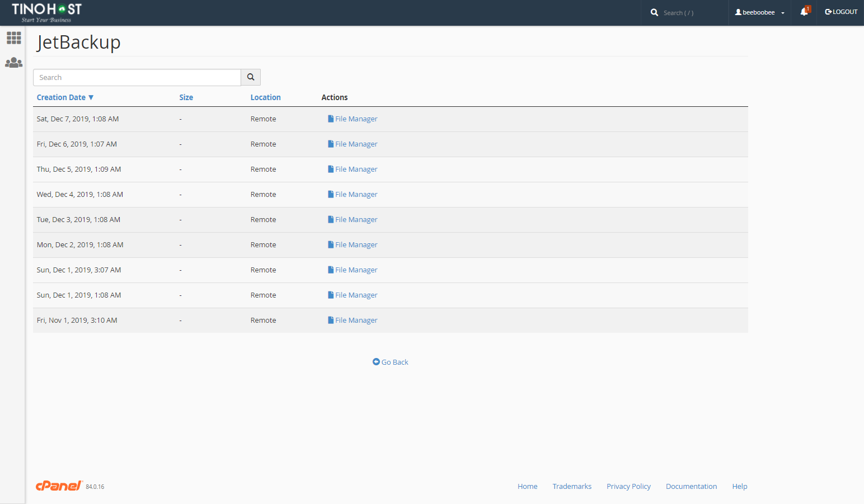Open the apps grid icon in sidebar

[x=13, y=37]
